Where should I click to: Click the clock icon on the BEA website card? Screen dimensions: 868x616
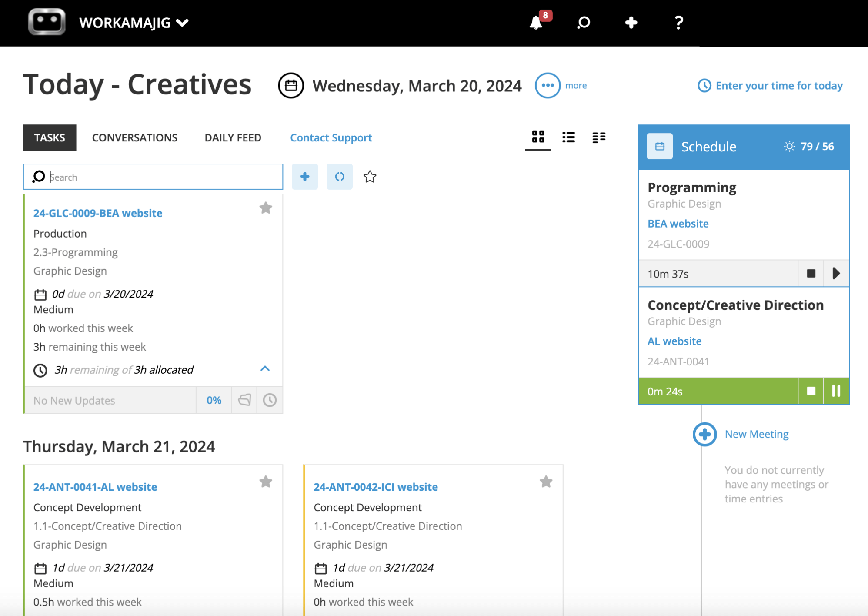(269, 400)
